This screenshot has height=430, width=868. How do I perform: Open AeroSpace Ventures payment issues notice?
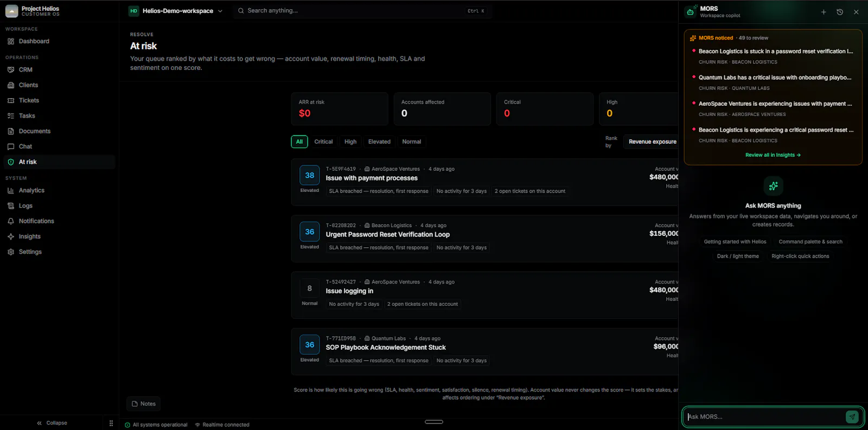pyautogui.click(x=773, y=108)
